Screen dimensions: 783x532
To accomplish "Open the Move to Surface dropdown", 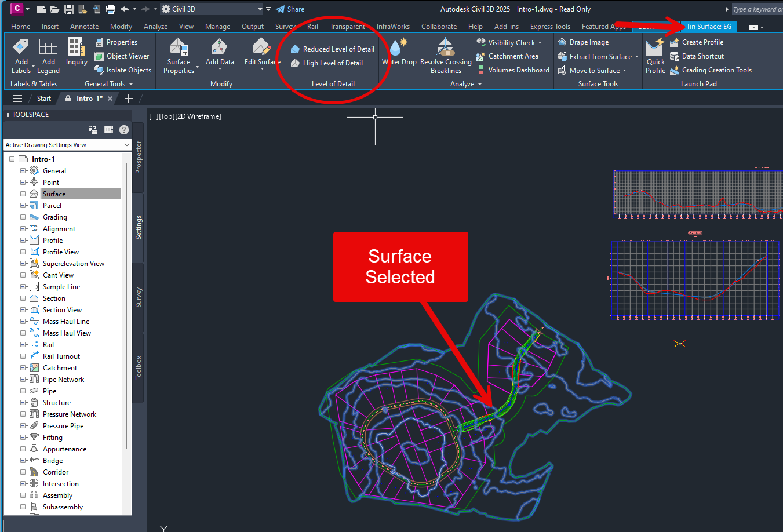I will pos(624,71).
